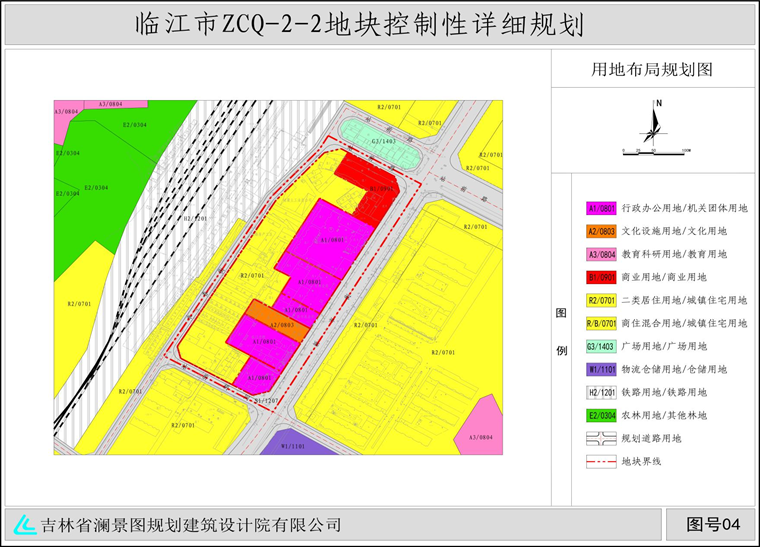Select the light green G3/1403 legend swatch
Screen dimensions: 760x547
pos(600,346)
